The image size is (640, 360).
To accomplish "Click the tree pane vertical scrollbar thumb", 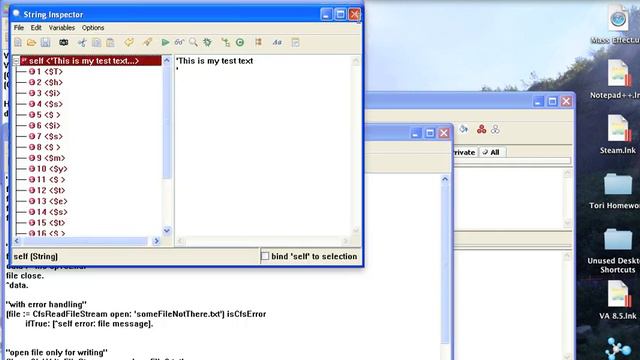I will click(167, 121).
